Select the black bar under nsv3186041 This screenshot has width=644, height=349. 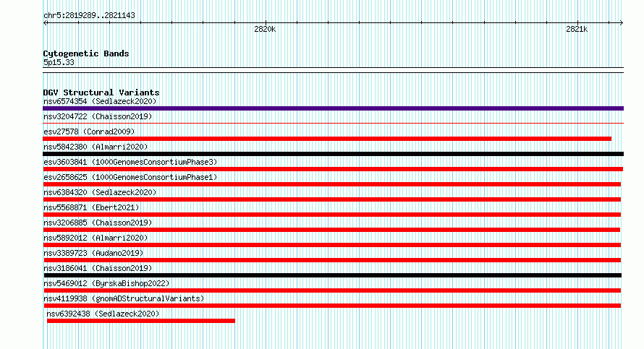coord(333,275)
